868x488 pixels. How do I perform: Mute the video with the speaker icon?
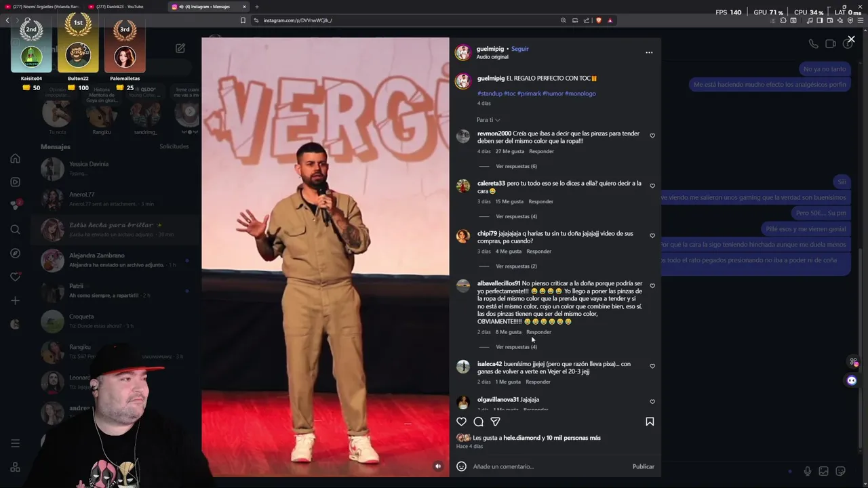click(x=438, y=466)
